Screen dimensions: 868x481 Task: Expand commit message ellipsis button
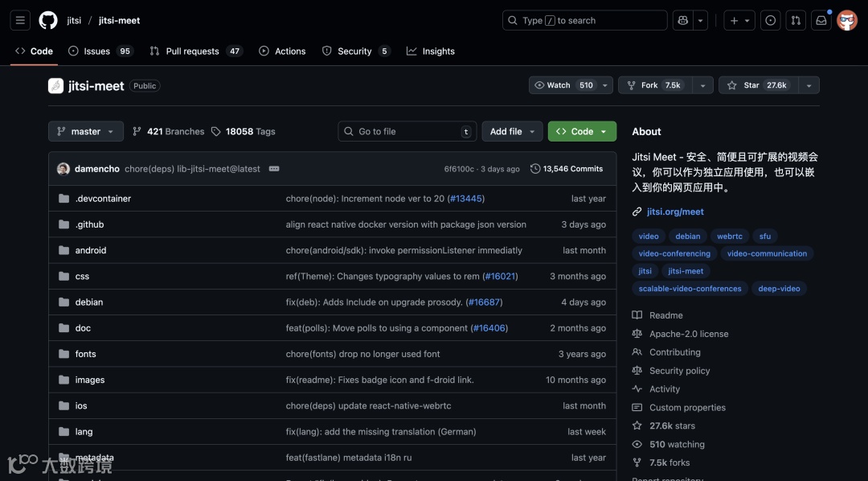[274, 169]
